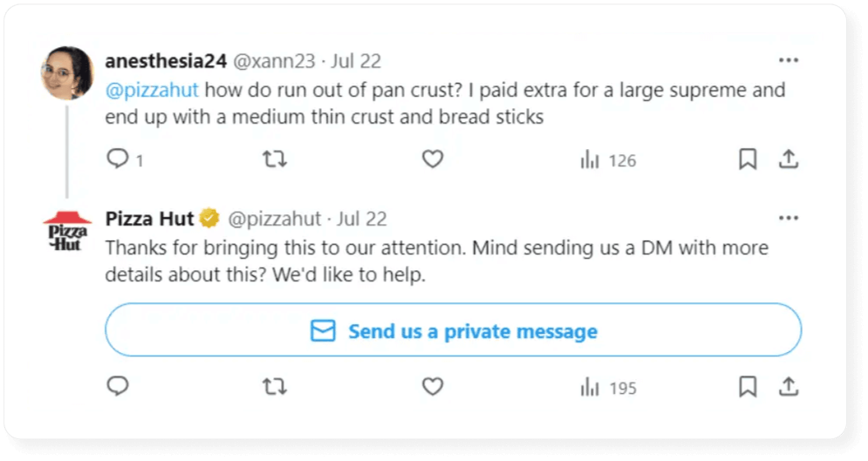The width and height of the screenshot is (868, 461).
Task: Bookmark the Pizza Hut reply
Action: pyautogui.click(x=748, y=387)
